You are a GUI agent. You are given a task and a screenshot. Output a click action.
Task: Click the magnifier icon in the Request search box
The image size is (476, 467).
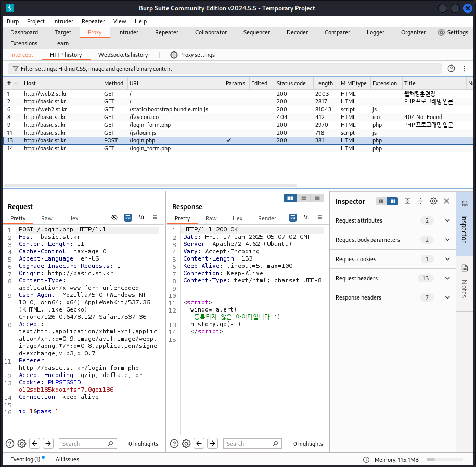click(x=110, y=444)
